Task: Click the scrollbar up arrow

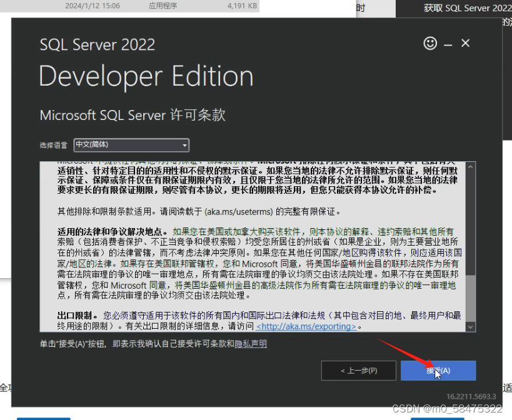Action: tap(471, 166)
